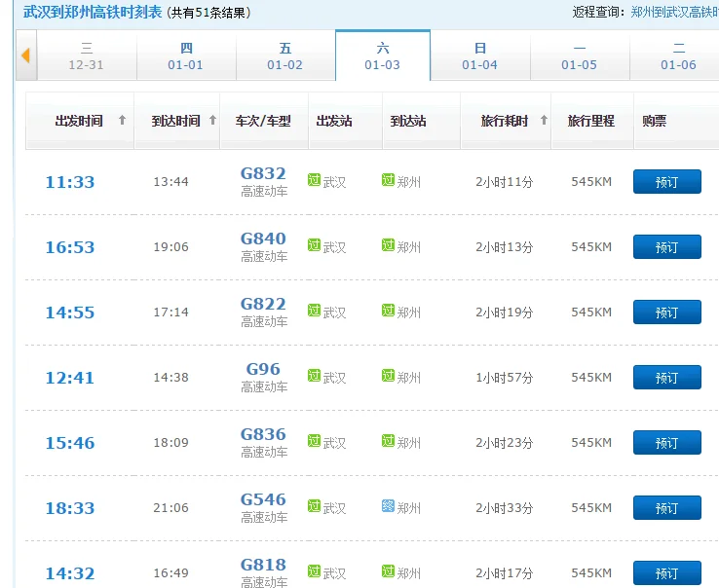
Task: Open train number G546 link
Action: pos(263,499)
